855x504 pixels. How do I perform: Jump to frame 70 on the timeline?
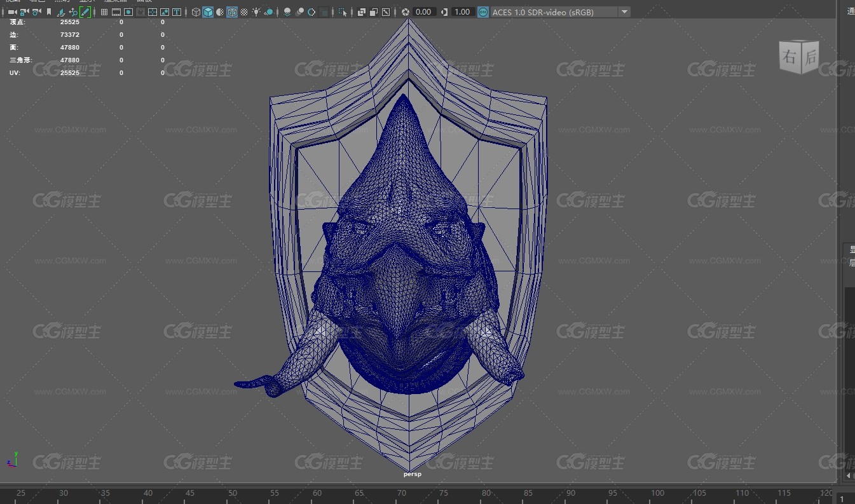click(402, 493)
